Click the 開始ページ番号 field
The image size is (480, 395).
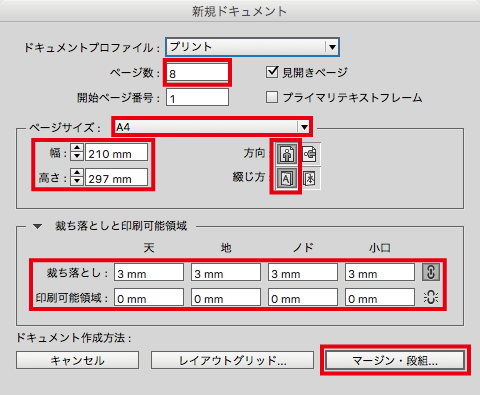pyautogui.click(x=197, y=97)
